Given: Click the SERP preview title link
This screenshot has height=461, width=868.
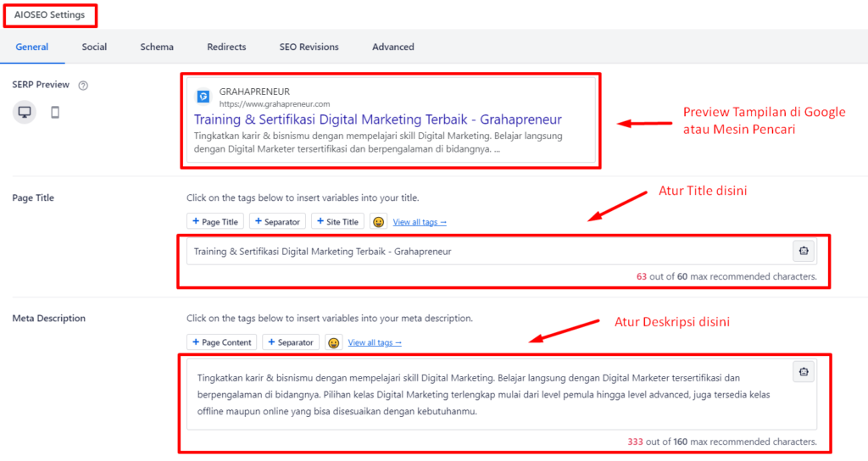Looking at the screenshot, I should (377, 119).
